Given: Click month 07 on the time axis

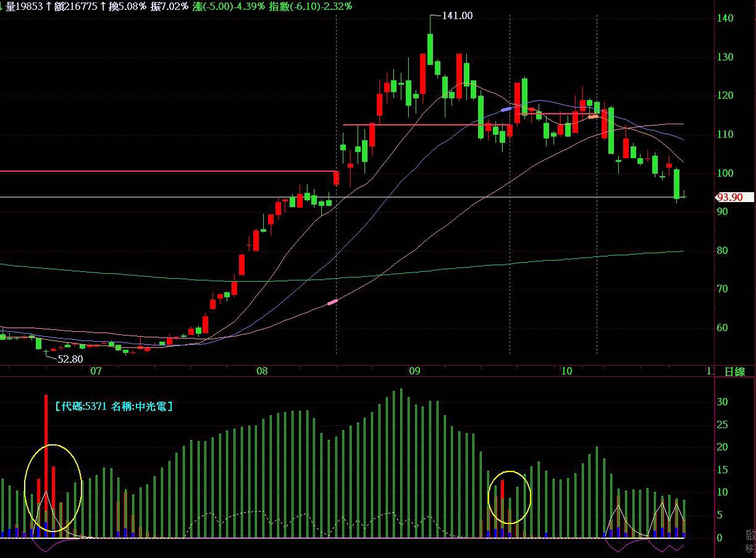Looking at the screenshot, I should pos(95,371).
